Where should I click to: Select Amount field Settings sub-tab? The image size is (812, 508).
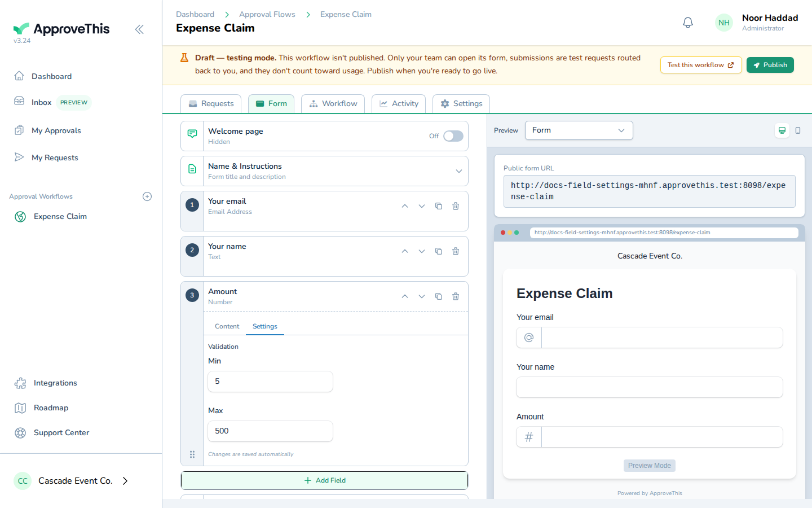pos(265,326)
